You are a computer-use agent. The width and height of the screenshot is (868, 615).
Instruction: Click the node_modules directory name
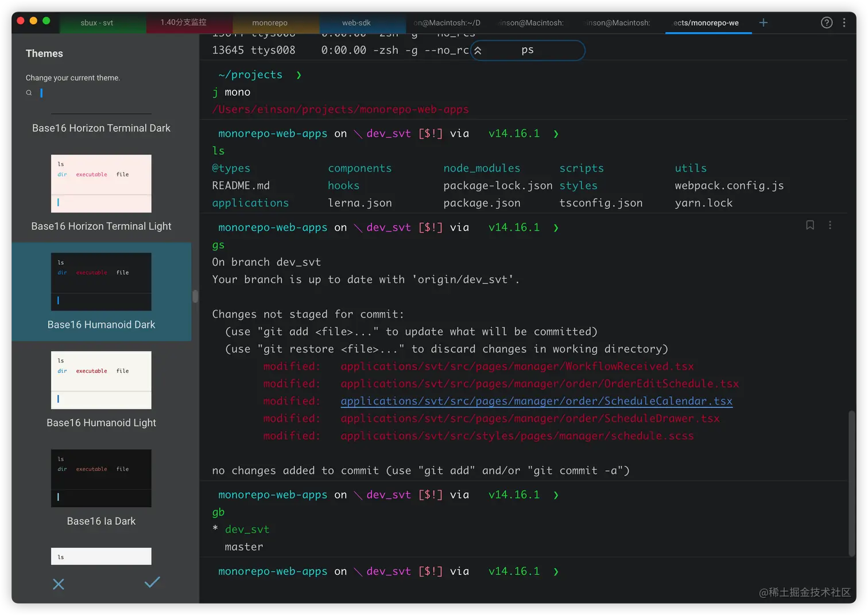(x=482, y=168)
